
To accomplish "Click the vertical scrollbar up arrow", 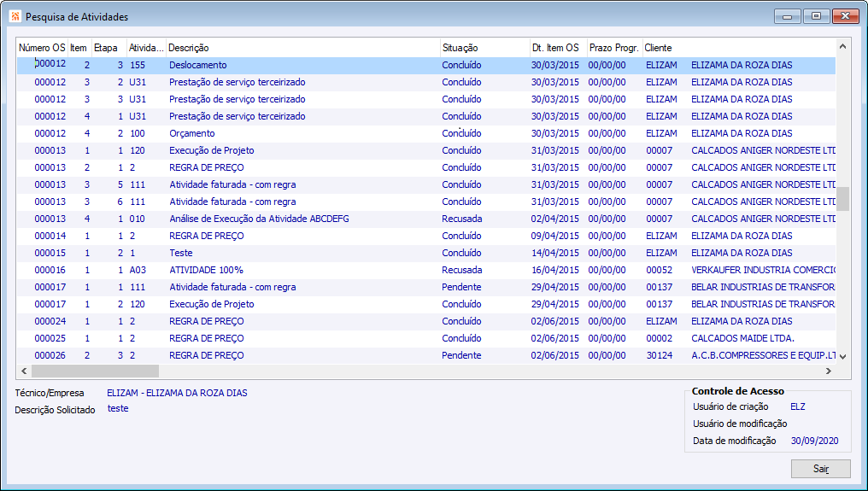I will point(842,47).
